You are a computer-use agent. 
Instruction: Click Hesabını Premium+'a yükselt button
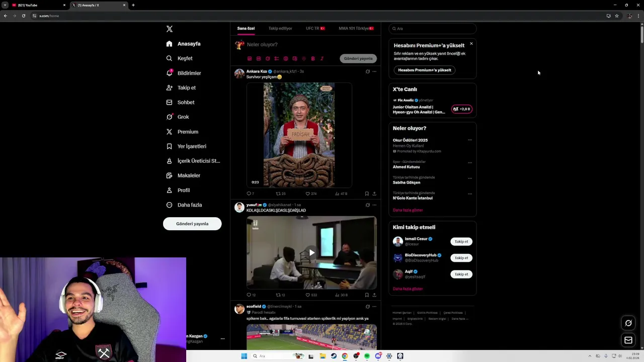(425, 70)
